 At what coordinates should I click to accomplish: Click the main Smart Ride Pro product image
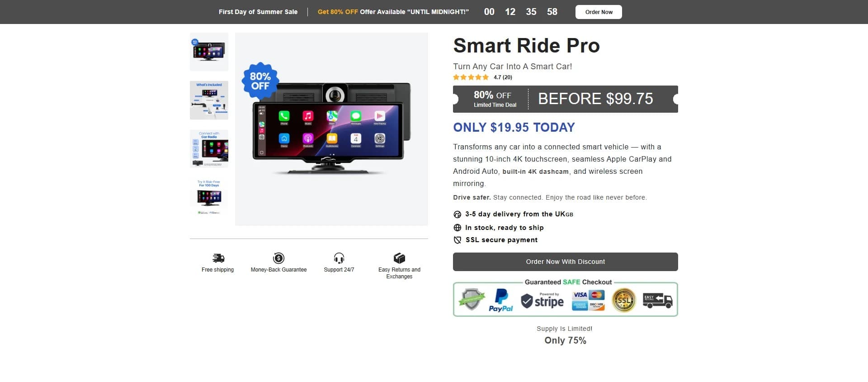331,129
